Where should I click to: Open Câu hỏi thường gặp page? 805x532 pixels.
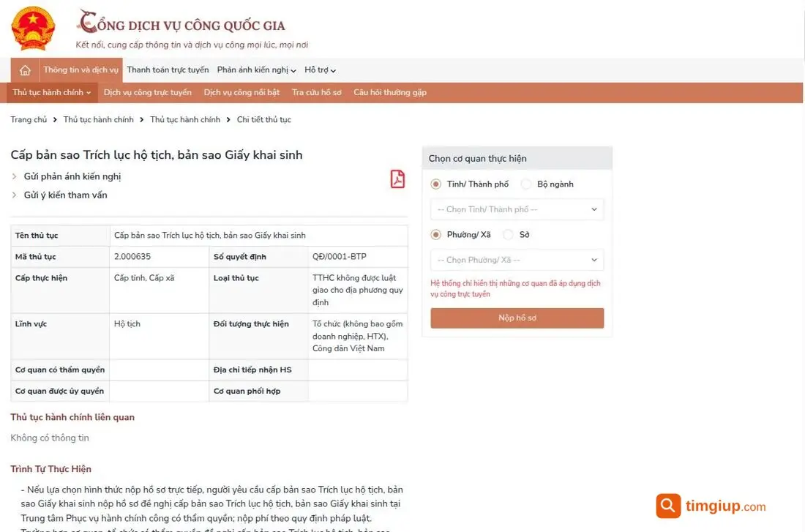coord(389,92)
